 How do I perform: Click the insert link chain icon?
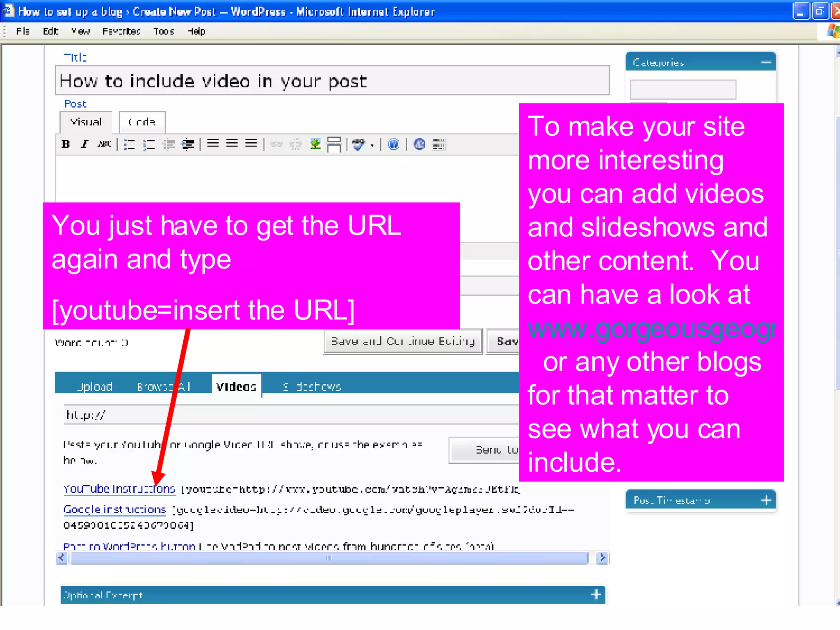tap(276, 144)
